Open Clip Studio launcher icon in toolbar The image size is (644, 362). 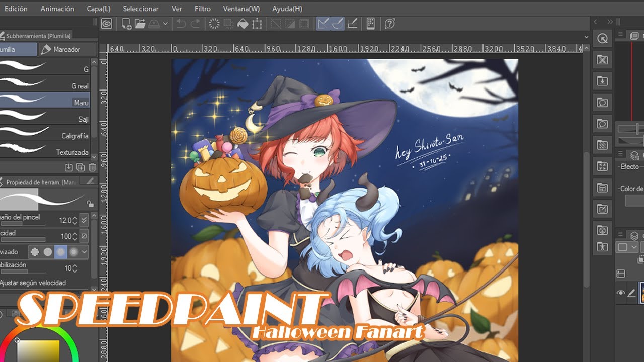(106, 24)
